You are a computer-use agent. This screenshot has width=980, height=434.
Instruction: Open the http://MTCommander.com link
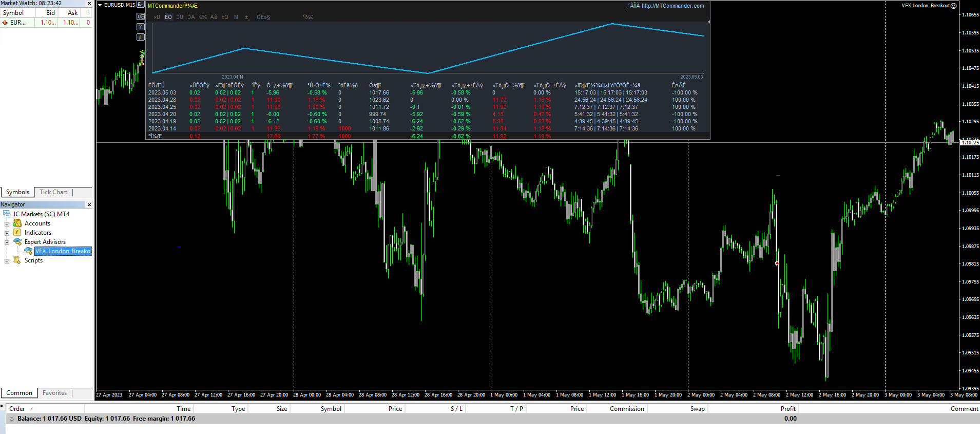pos(672,6)
